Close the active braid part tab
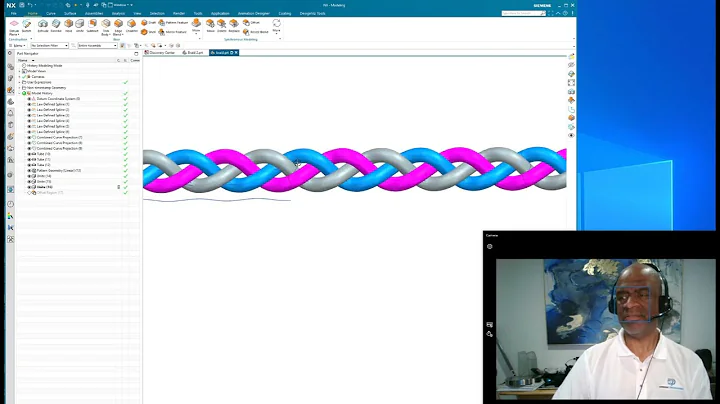 pyautogui.click(x=236, y=53)
